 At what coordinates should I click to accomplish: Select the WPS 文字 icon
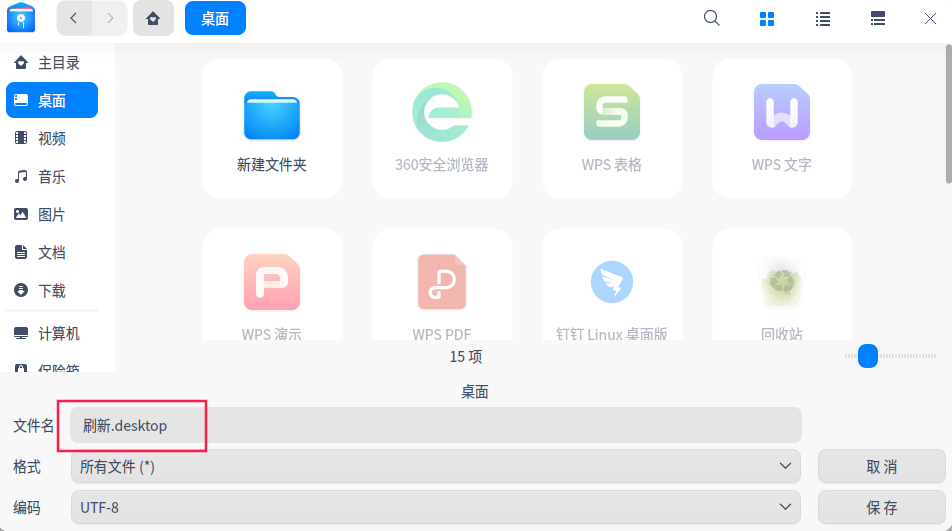pos(782,112)
